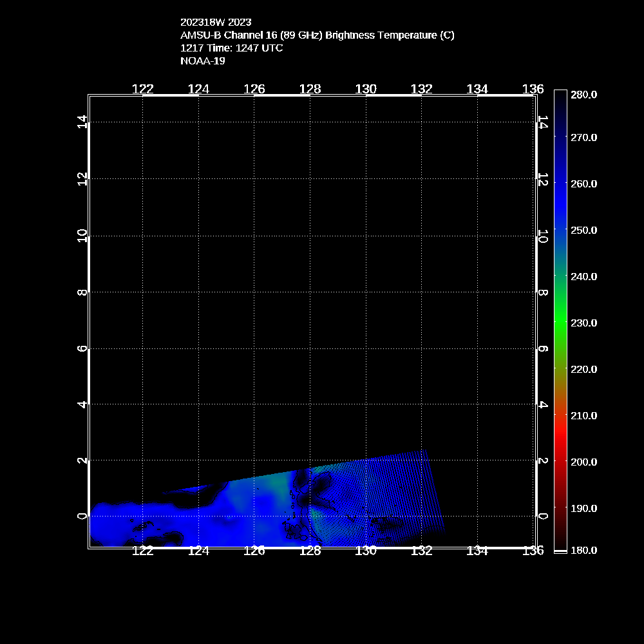Pick the green 230.0 colorbar segment
644x644 pixels.
560,323
